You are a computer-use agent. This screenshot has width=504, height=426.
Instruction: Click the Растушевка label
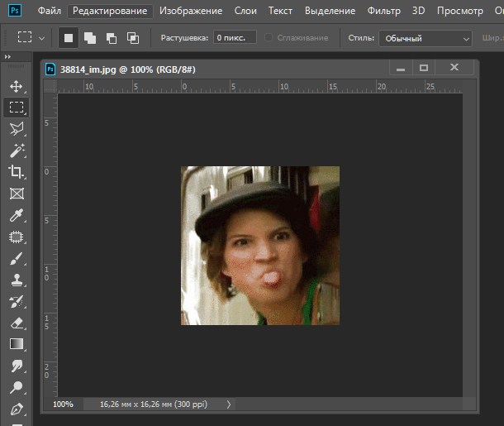pos(184,38)
